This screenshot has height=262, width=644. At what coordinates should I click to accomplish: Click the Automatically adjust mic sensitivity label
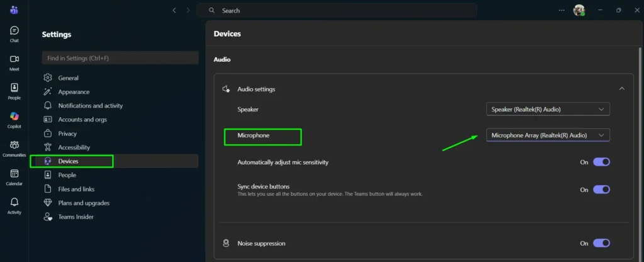coord(283,162)
